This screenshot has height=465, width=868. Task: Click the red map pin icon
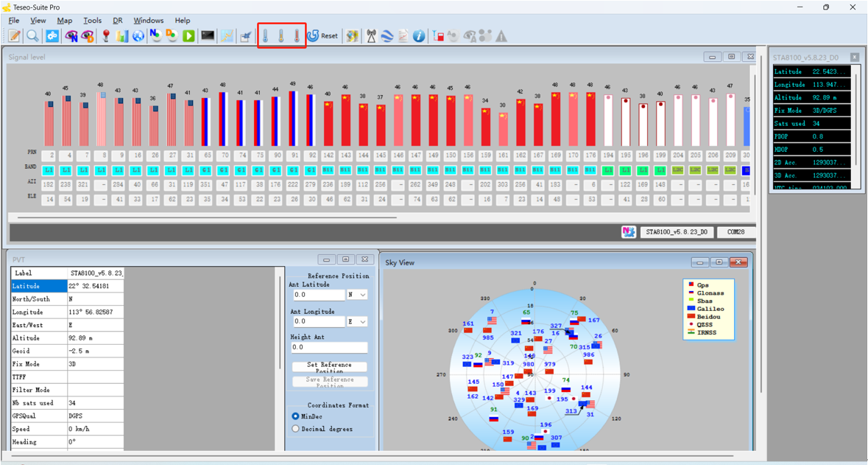coord(106,36)
